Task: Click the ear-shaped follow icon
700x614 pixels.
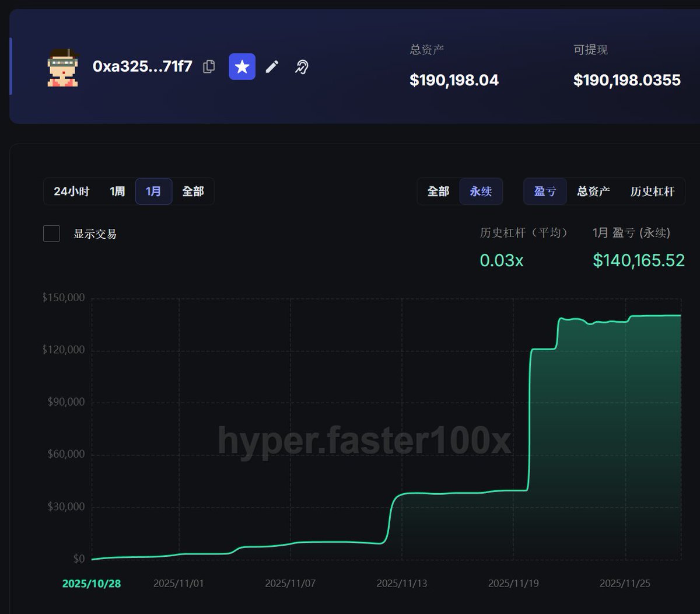Action: point(301,67)
